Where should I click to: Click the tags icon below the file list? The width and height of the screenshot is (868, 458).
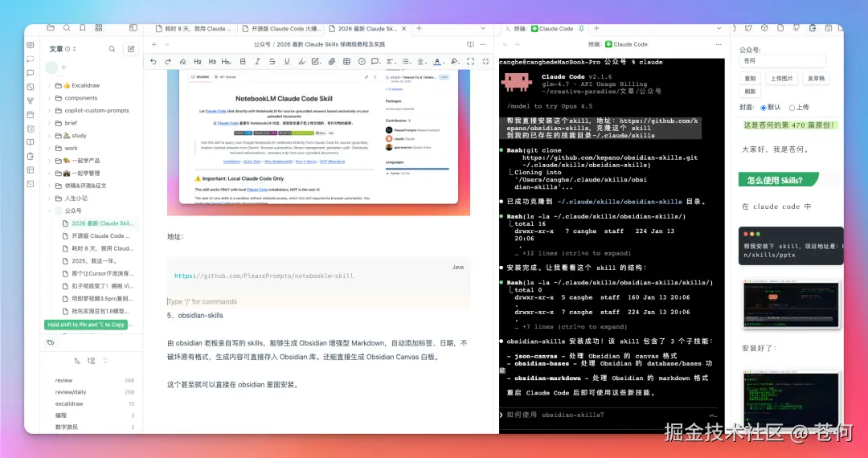(51, 342)
